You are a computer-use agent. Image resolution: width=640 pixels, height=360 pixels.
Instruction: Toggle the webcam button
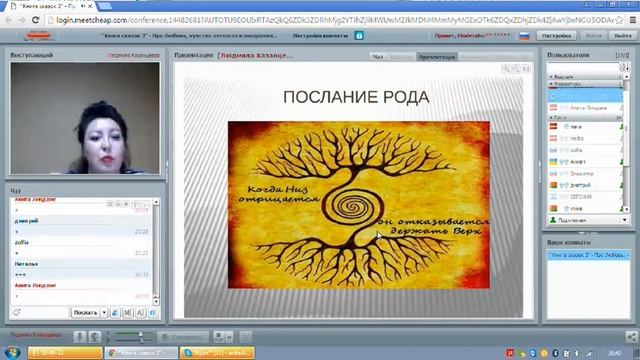95,337
